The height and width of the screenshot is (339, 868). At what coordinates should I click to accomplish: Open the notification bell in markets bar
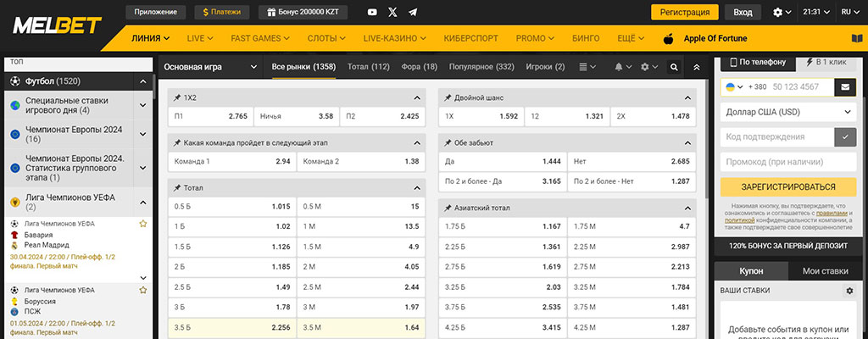(x=618, y=67)
